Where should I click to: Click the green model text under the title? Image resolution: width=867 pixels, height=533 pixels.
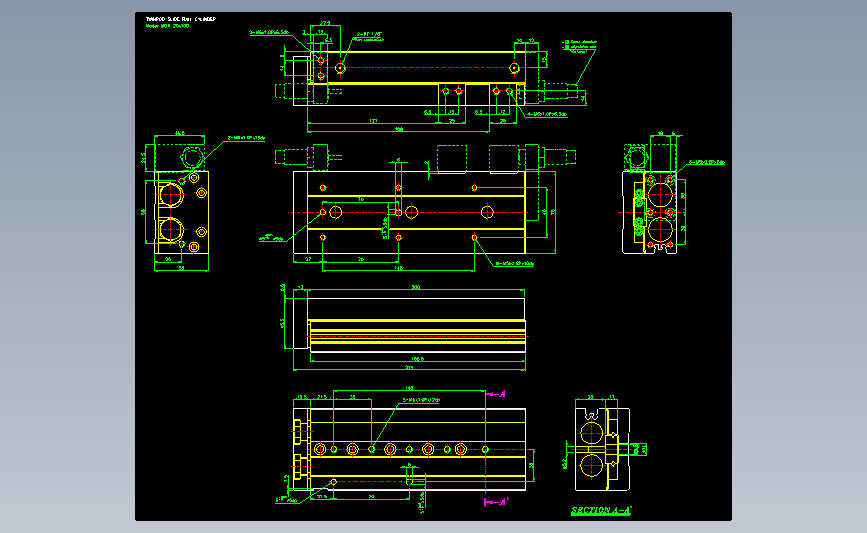point(167,26)
